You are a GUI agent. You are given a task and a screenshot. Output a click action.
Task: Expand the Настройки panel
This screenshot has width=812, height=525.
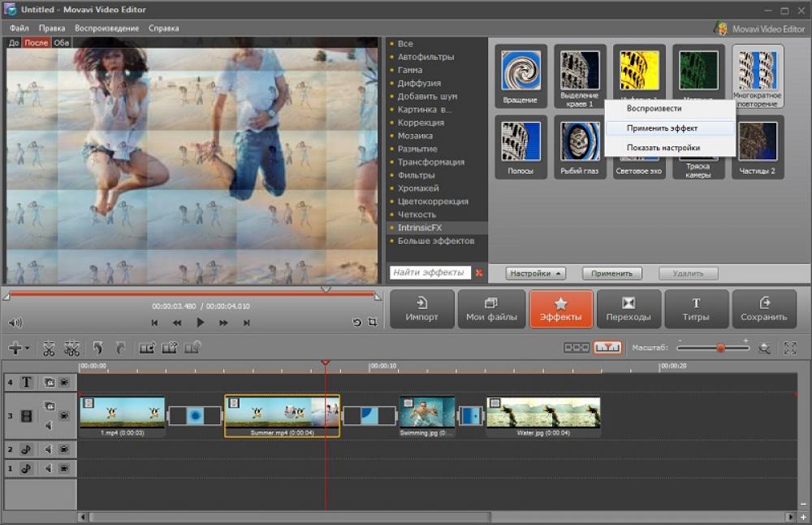pos(535,273)
